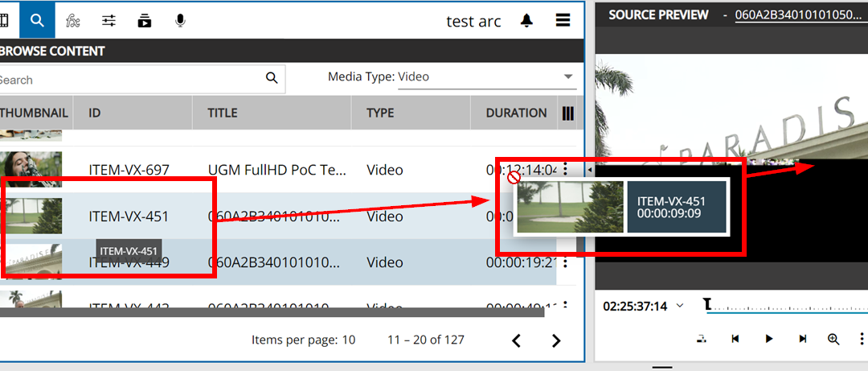Screen dimensions: 868x371
Task: Click the search magnifier button
Action: (272, 78)
